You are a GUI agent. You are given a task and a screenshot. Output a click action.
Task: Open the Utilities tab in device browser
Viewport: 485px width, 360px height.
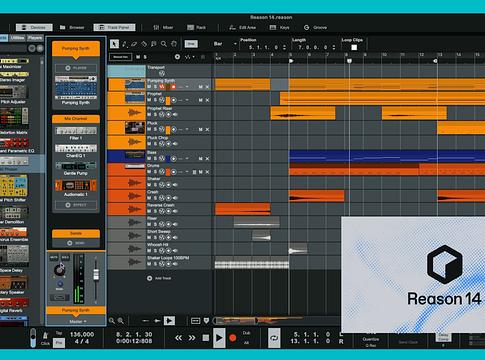pos(17,38)
